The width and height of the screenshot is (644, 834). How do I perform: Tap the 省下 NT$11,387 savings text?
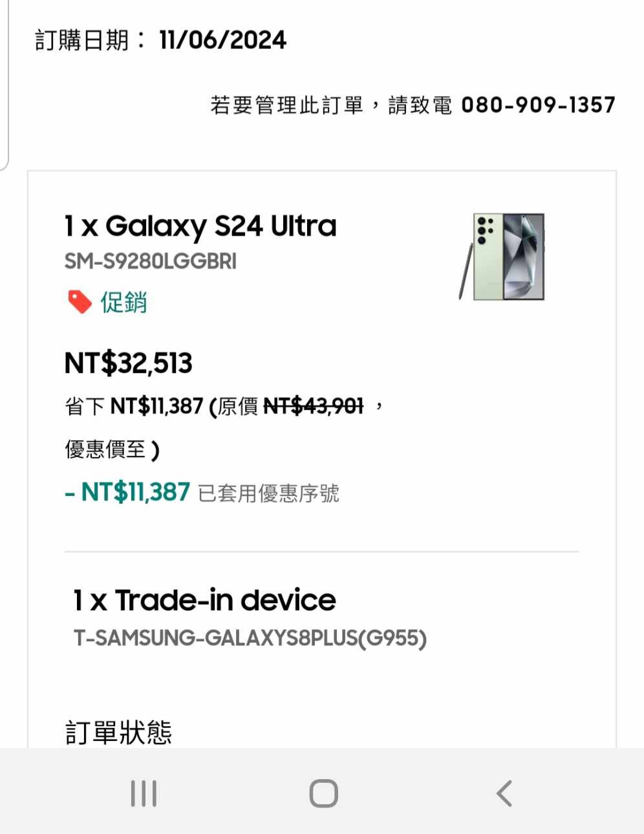pos(134,406)
